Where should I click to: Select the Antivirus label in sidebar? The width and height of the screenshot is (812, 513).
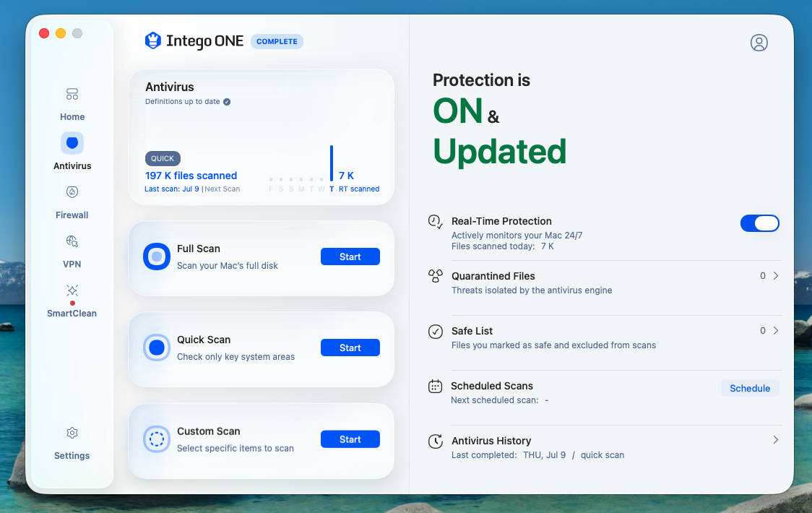tap(72, 165)
